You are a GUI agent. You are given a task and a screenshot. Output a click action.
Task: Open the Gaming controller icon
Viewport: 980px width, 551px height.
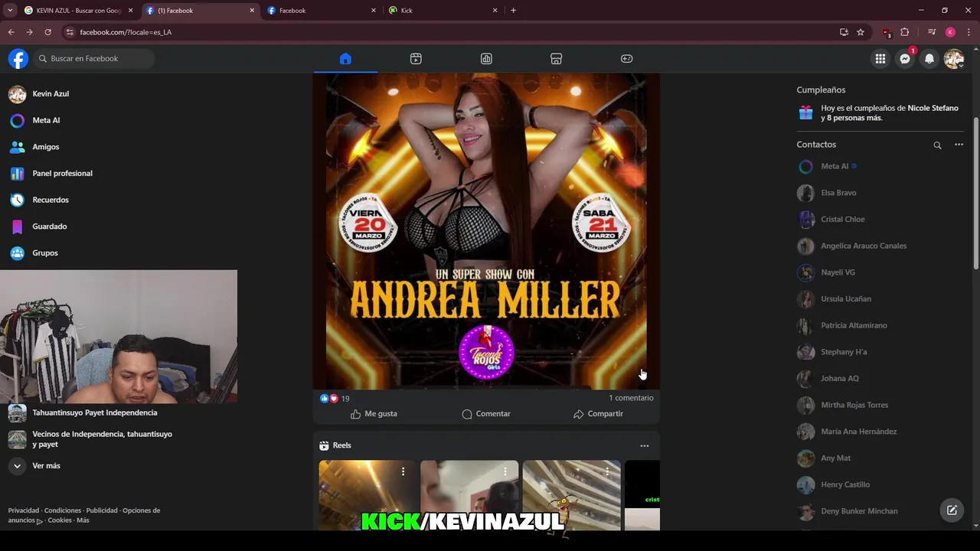[626, 59]
